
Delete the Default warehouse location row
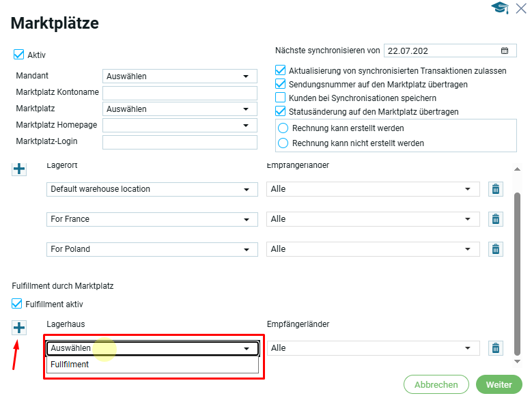pos(496,189)
